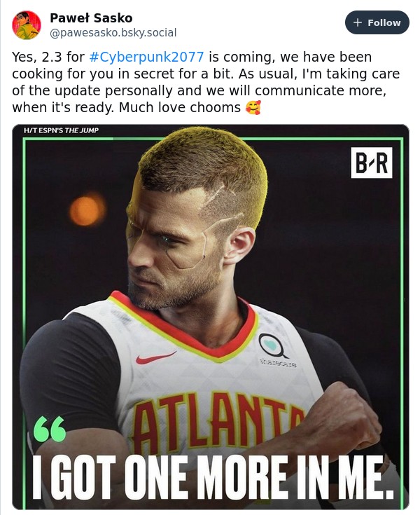Click the B/R logo on the image
420x515 pixels.
point(372,163)
